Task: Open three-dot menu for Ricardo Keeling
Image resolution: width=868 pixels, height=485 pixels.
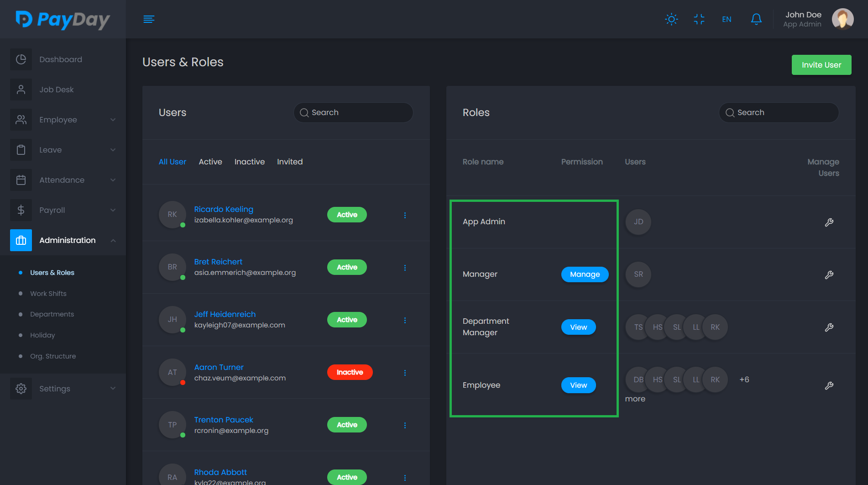Action: 405,215
